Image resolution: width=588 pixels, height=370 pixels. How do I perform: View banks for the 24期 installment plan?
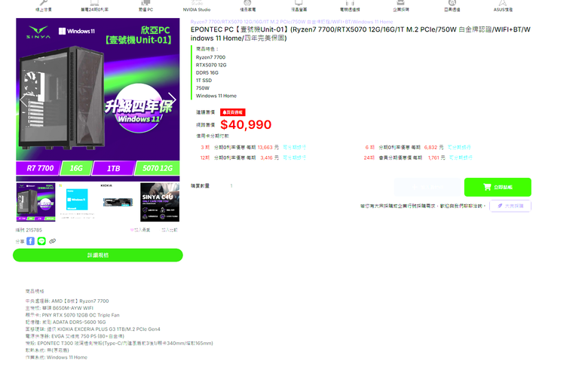point(461,157)
